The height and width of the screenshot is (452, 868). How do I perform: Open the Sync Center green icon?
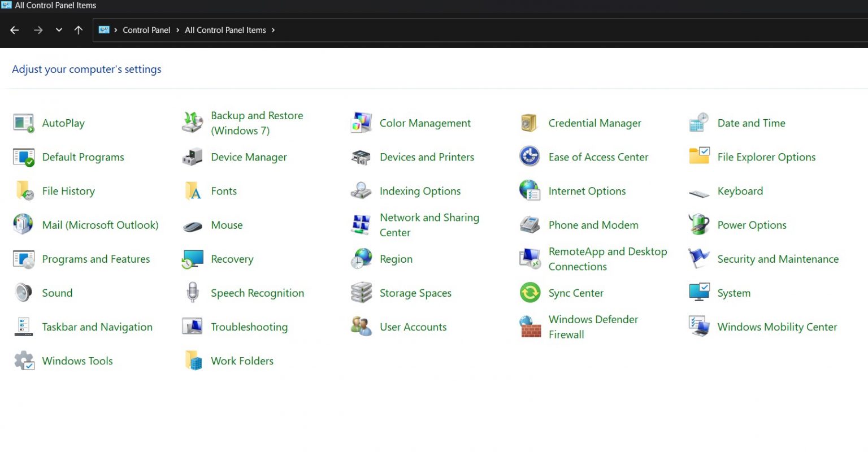(x=530, y=293)
